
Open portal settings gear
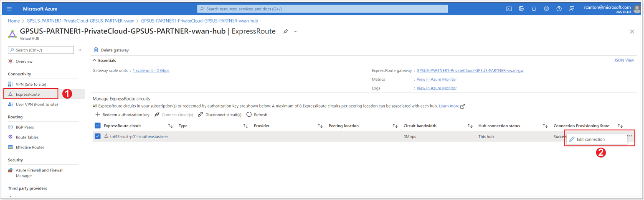point(546,9)
